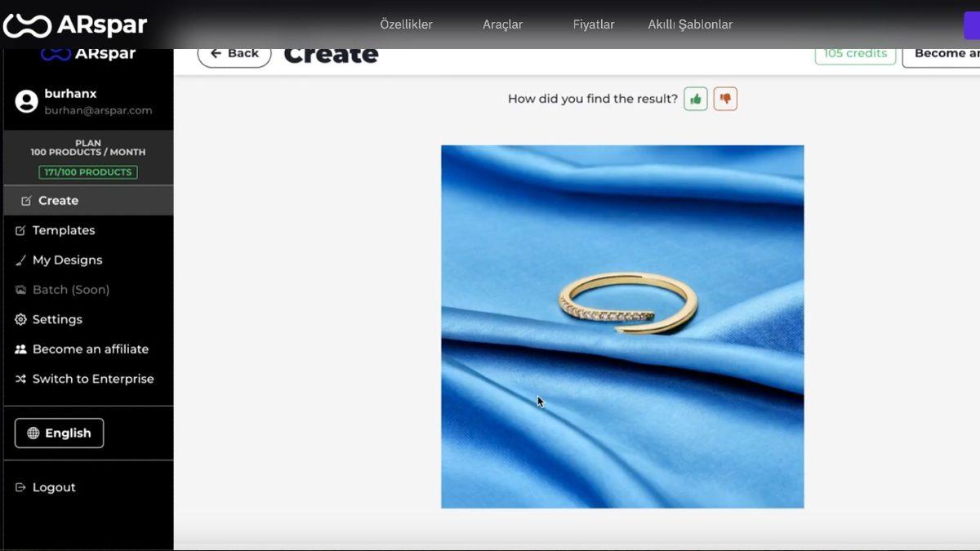
Task: Click the Logout arrow icon
Action: tap(21, 487)
